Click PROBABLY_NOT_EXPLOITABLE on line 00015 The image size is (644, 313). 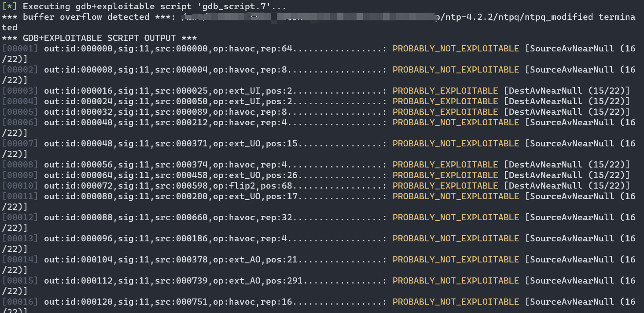(456, 281)
